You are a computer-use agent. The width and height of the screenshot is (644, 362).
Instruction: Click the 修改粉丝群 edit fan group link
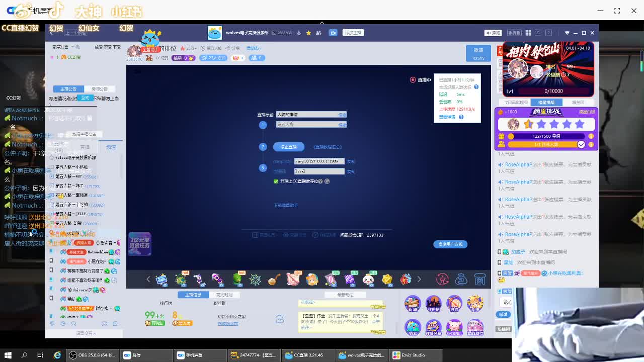click(x=228, y=324)
